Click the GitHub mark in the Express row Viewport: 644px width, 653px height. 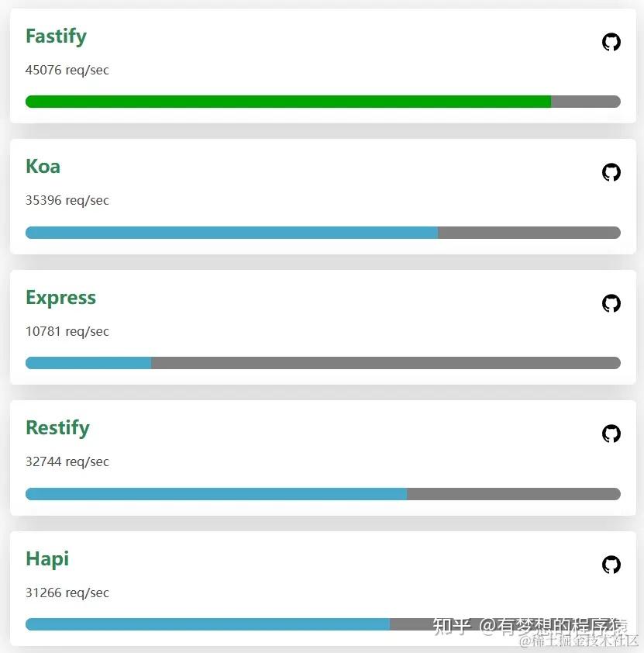pos(611,303)
